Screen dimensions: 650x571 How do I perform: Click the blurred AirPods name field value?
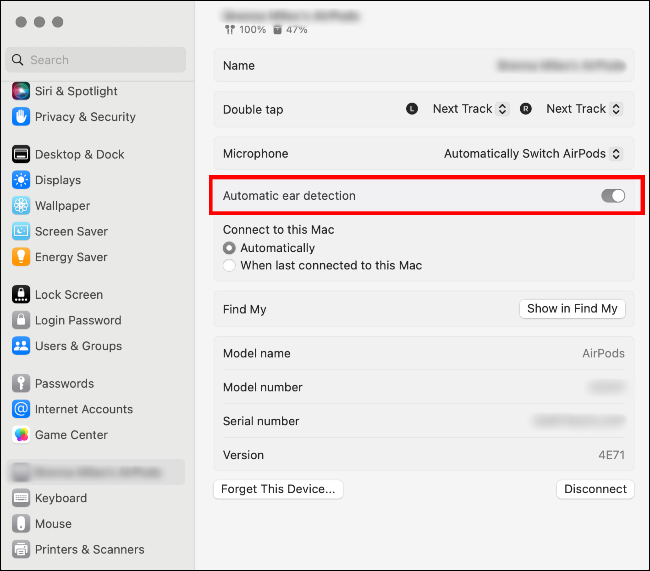561,66
